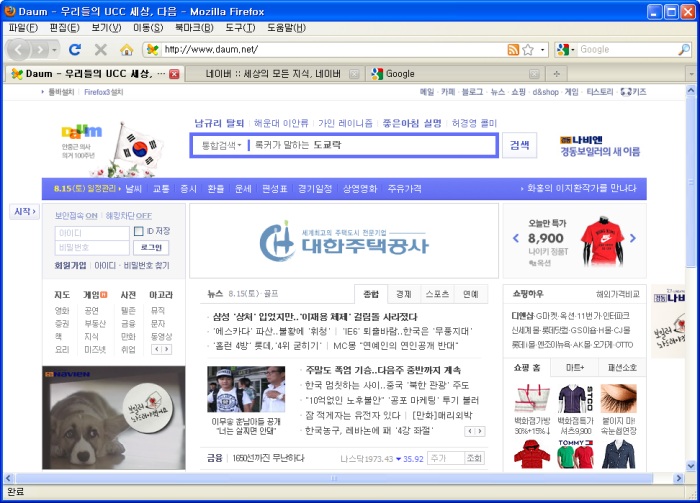
Task: Click the Daum logo
Action: click(82, 132)
